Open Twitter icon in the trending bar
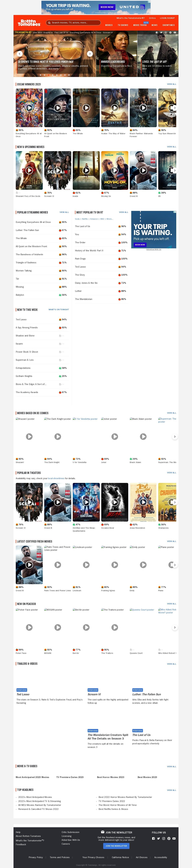 (x=161, y=33)
